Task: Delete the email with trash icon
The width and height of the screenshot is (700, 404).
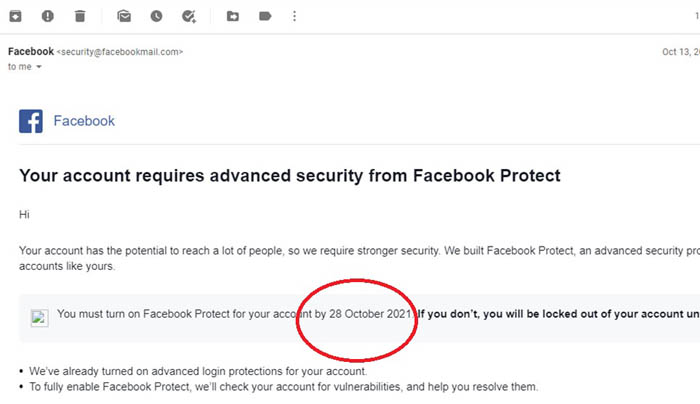Action: (80, 17)
